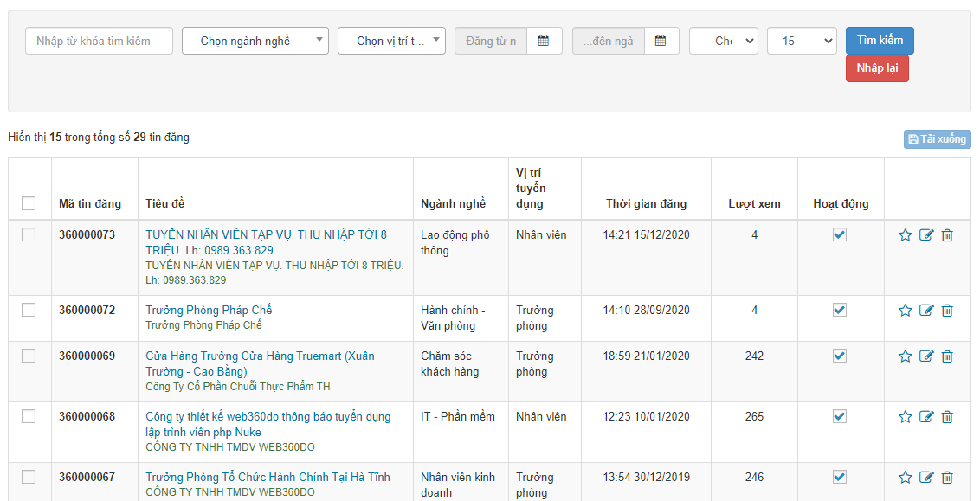This screenshot has width=980, height=501.
Task: Click the 'Lượt xem' column header
Action: click(754, 203)
